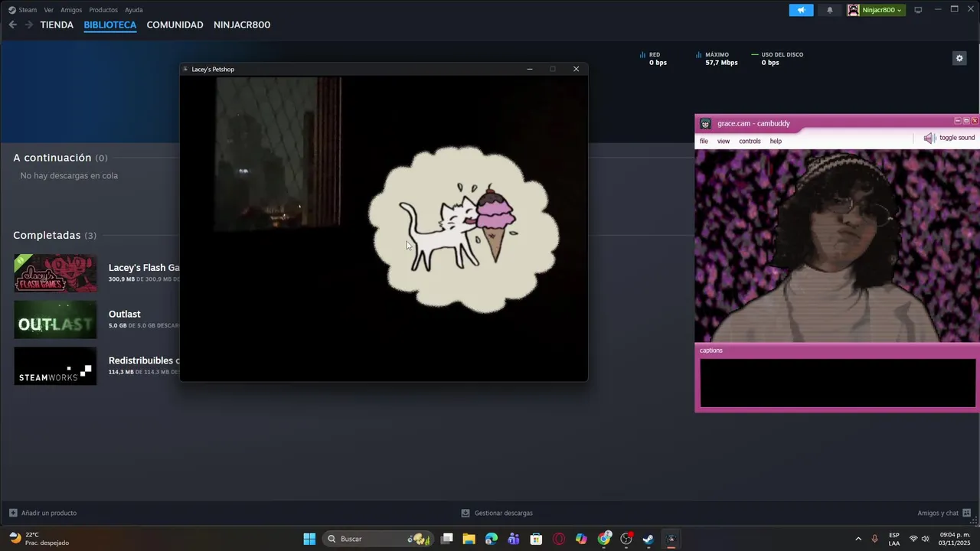Viewport: 980px width, 551px height.
Task: Click the microphone tray icon
Action: pyautogui.click(x=874, y=539)
